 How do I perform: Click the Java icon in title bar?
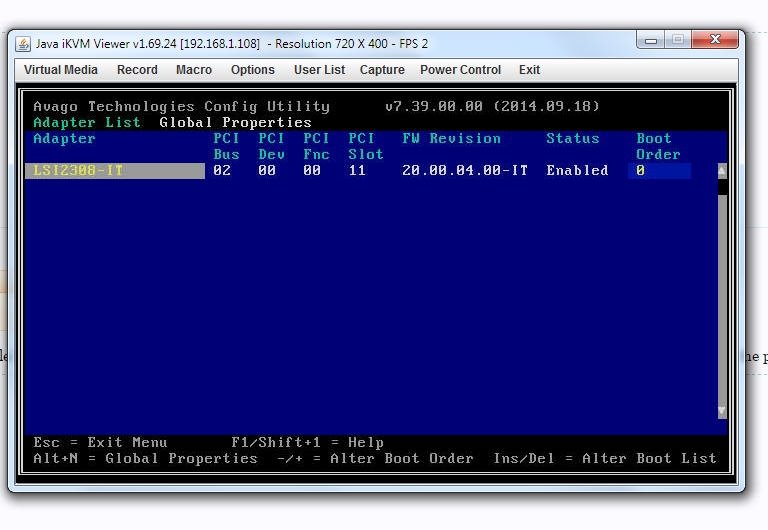coord(23,44)
